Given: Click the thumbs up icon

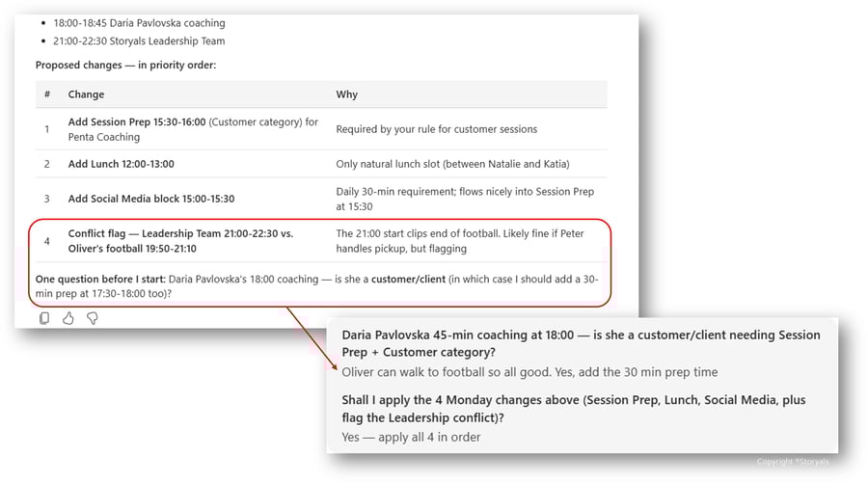Looking at the screenshot, I should pos(68,318).
